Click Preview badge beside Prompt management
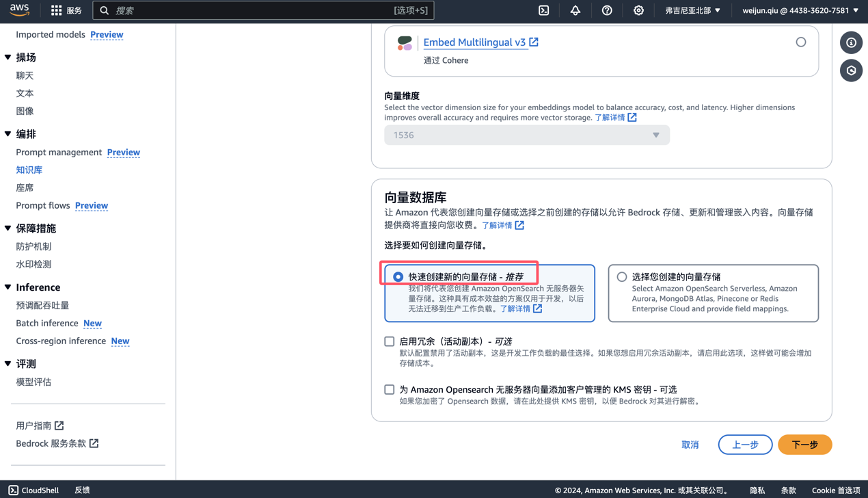 tap(124, 152)
